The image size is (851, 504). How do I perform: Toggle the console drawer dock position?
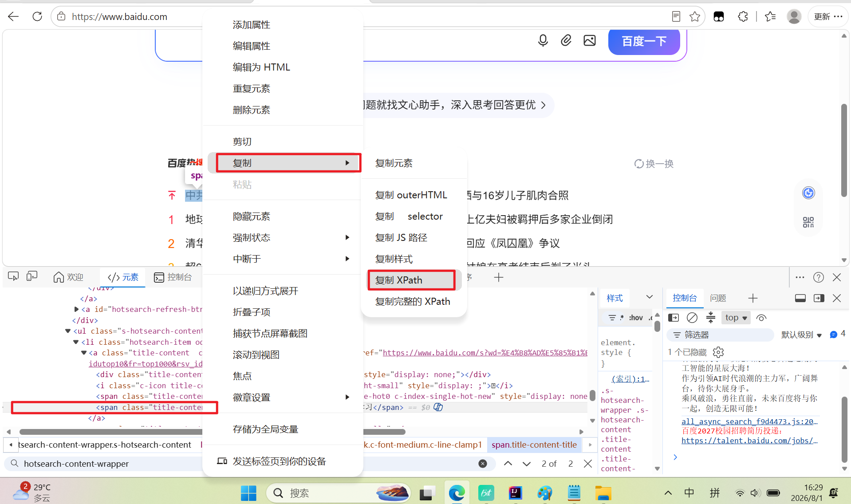click(800, 298)
